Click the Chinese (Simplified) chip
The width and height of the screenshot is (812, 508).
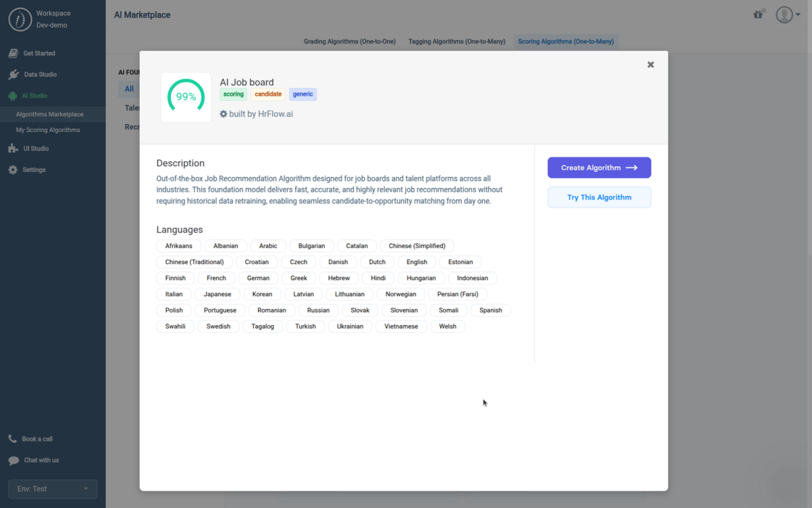click(417, 246)
